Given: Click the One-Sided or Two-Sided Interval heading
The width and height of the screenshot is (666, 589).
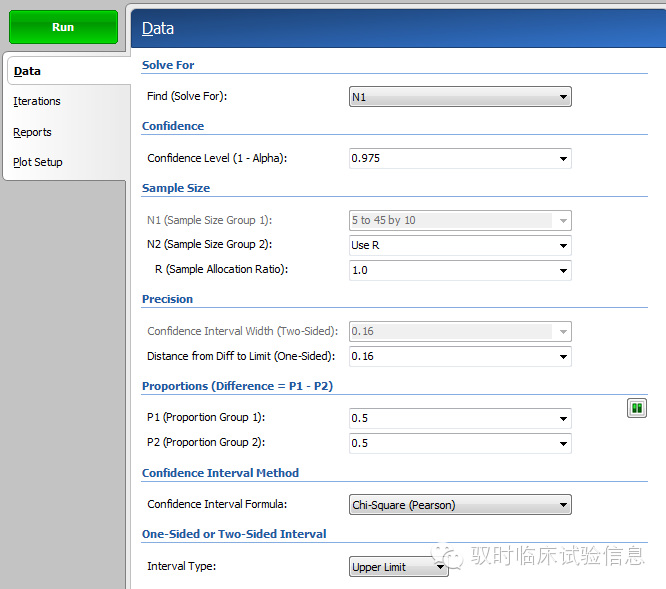Looking at the screenshot, I should pos(234,534).
